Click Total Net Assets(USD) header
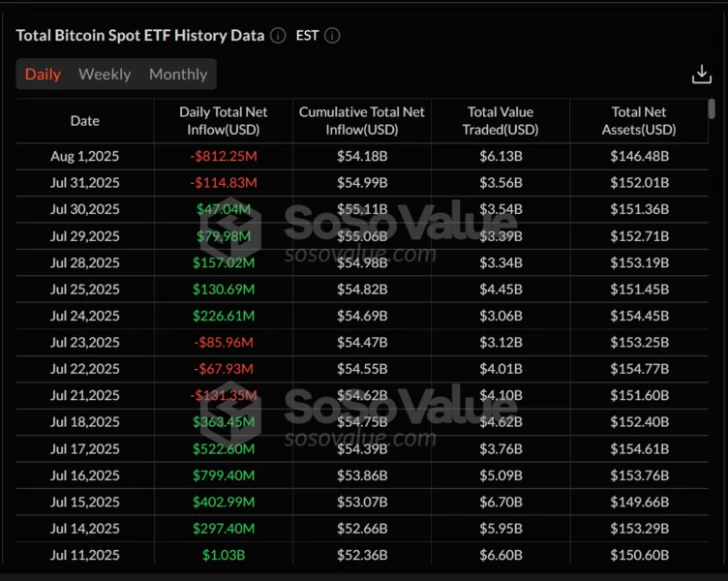The image size is (728, 581). 639,121
